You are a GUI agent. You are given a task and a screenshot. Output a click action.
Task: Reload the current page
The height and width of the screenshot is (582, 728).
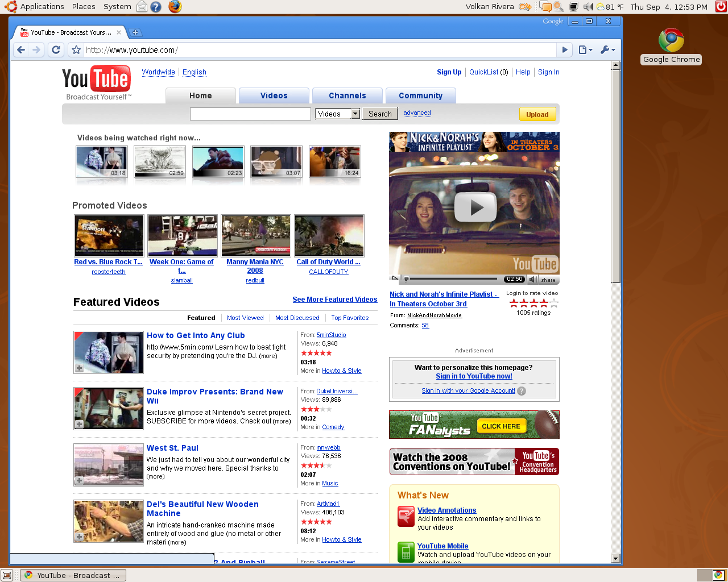[55, 49]
